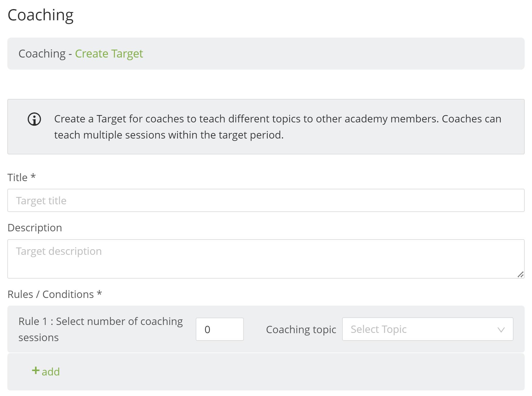Screen dimensions: 532x396
Task: Click the Rules / Conditions label
Action: 51,294
